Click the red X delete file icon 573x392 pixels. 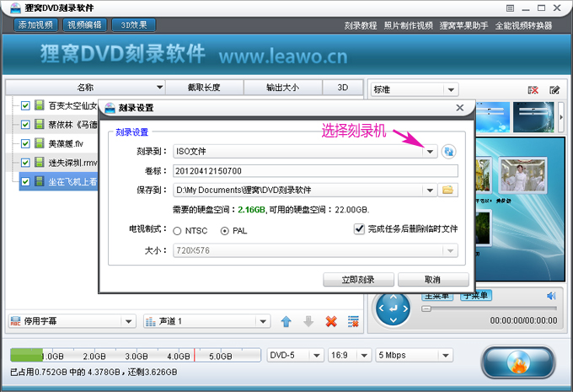point(331,321)
